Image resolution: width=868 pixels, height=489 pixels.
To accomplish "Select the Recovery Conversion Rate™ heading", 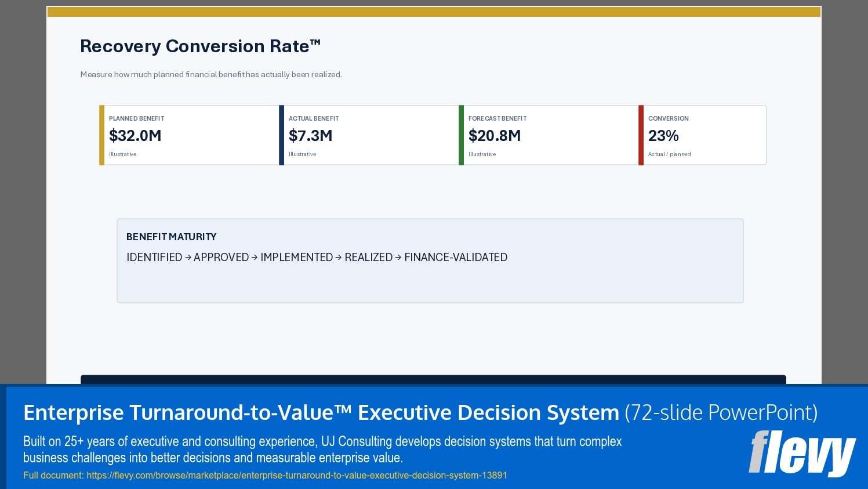I will click(200, 46).
